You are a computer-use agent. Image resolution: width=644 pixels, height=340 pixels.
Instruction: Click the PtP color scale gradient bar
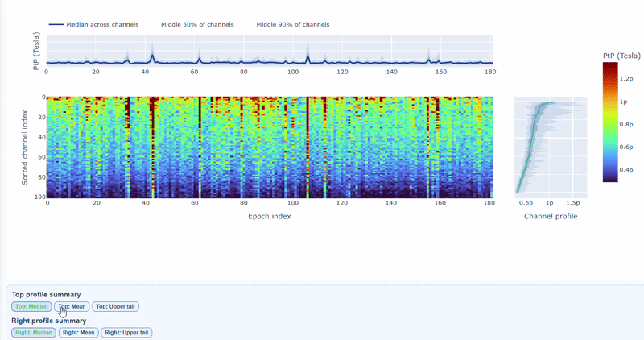pyautogui.click(x=609, y=122)
